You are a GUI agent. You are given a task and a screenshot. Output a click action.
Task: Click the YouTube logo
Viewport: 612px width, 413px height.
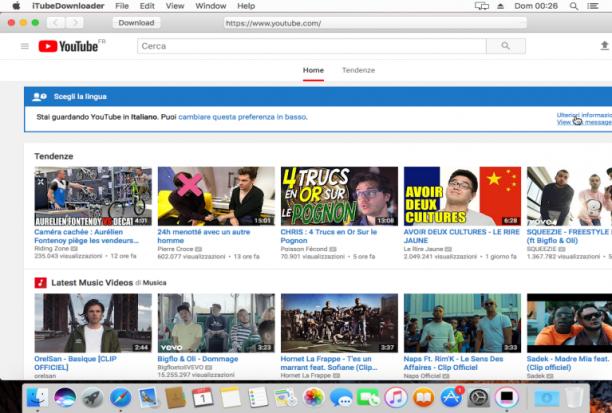[68, 46]
